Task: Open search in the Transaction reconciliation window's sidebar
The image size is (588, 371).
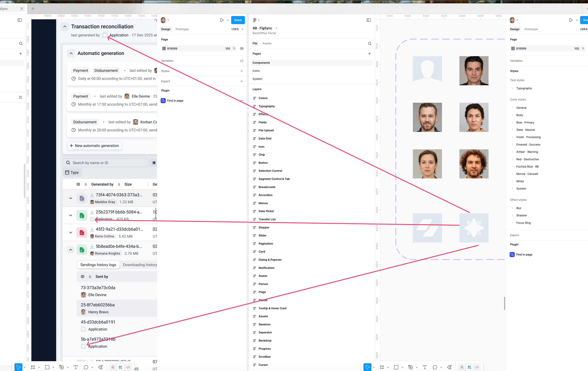Action: coord(21,43)
